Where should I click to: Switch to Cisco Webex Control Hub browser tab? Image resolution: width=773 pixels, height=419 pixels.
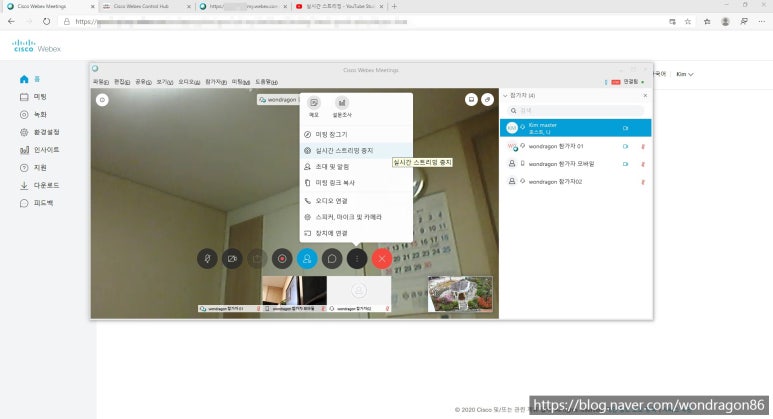tap(146, 6)
